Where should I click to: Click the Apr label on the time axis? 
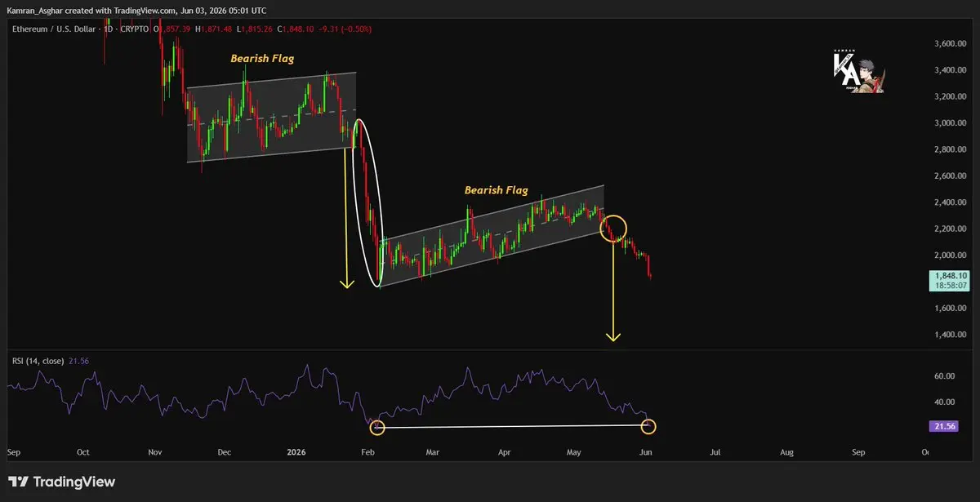click(505, 451)
